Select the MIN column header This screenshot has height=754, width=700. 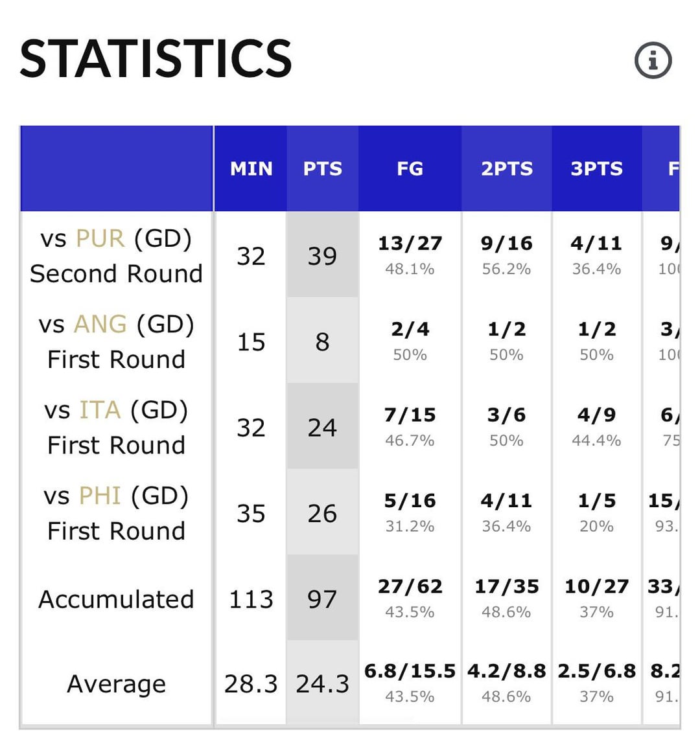point(251,169)
